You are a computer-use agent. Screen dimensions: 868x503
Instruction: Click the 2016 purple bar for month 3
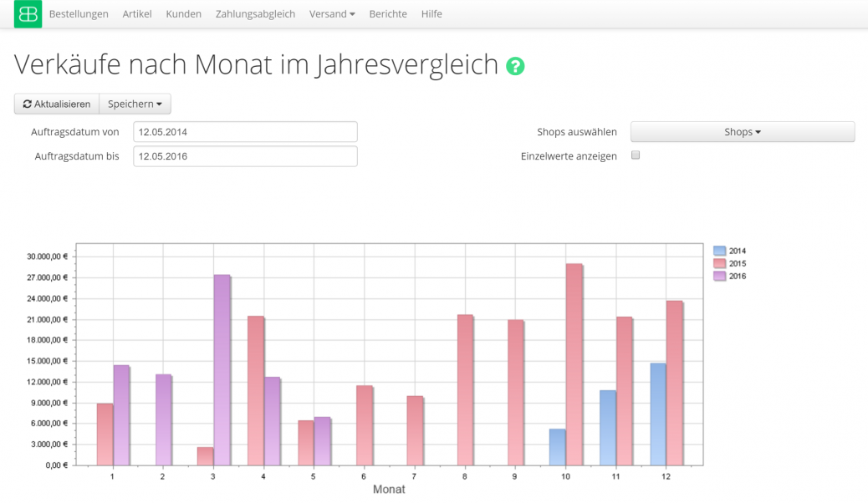[221, 369]
